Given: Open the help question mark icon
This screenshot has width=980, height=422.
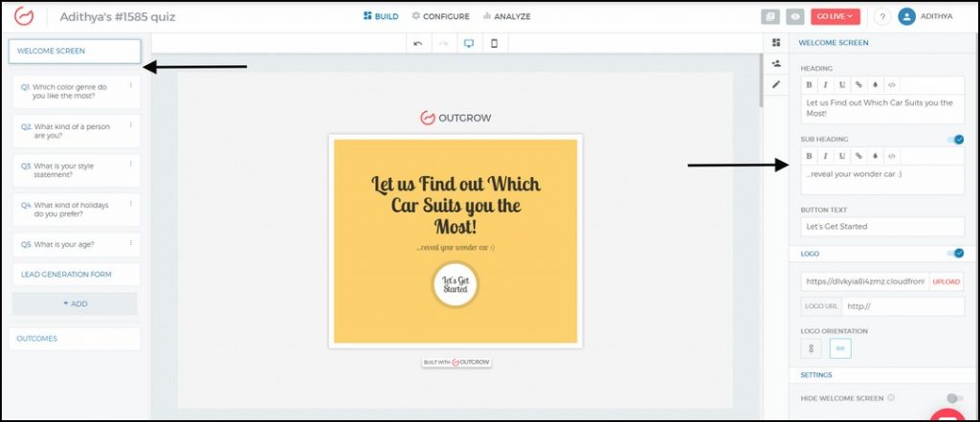Looking at the screenshot, I should [x=881, y=16].
